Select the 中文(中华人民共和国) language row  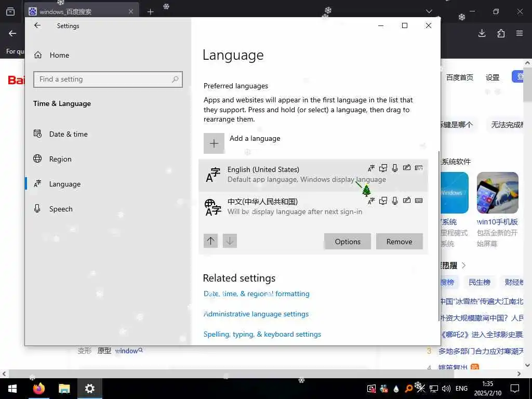click(313, 207)
